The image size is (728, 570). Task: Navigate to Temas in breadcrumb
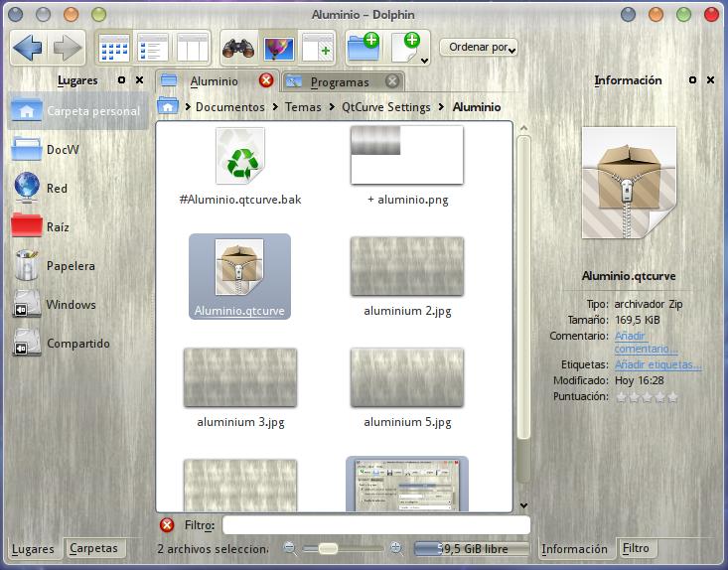303,107
